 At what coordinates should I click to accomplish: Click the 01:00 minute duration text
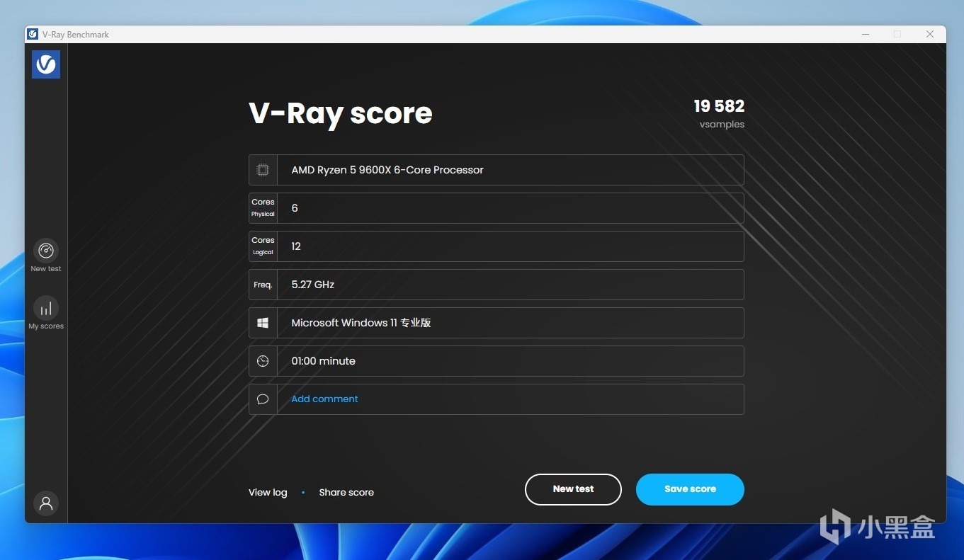coord(323,361)
